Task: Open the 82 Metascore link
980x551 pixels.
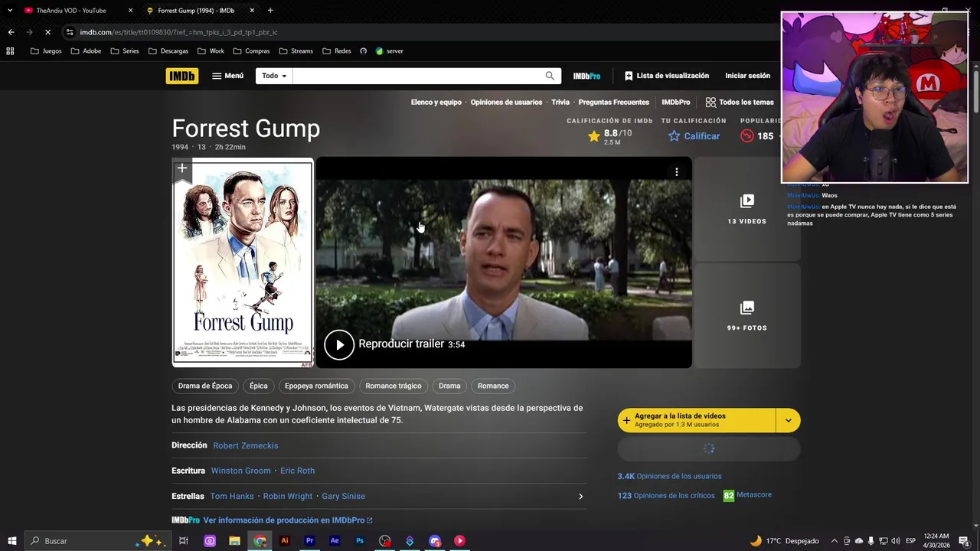Action: pos(748,495)
